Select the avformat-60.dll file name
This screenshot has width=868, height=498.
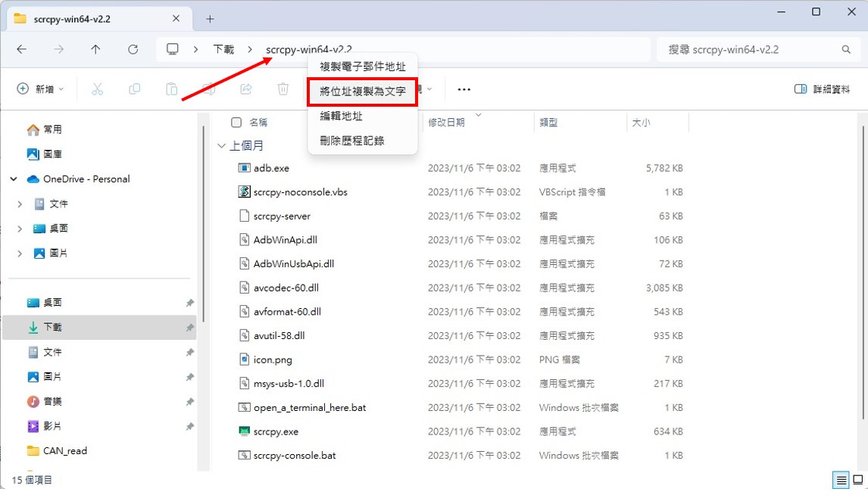[287, 312]
